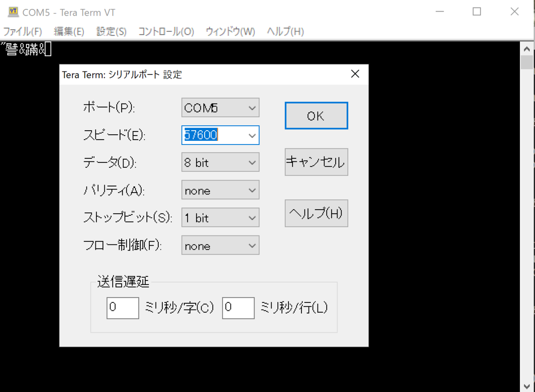Open the 設定(S) menu
This screenshot has width=535, height=392.
pos(111,32)
